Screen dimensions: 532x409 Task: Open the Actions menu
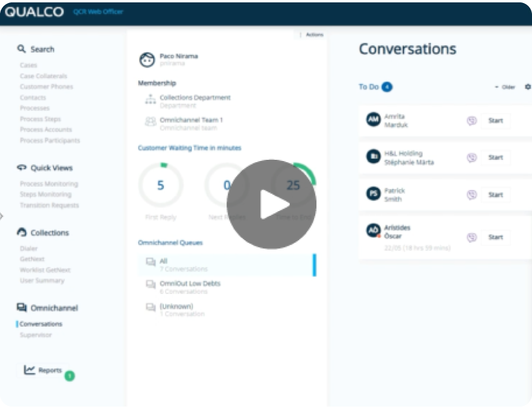313,35
